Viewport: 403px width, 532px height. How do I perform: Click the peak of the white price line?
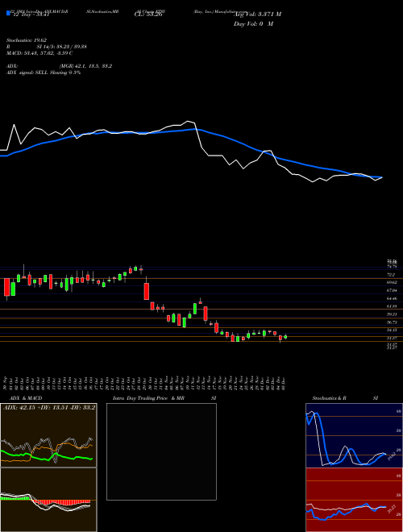click(188, 121)
